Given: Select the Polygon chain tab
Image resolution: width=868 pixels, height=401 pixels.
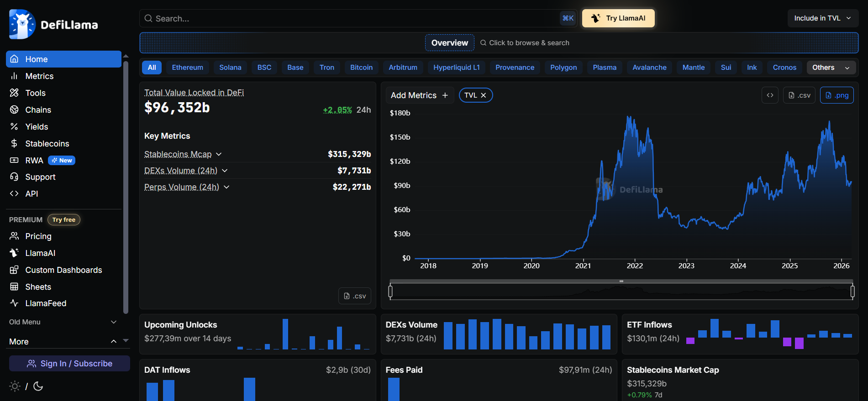Looking at the screenshot, I should click(x=563, y=68).
